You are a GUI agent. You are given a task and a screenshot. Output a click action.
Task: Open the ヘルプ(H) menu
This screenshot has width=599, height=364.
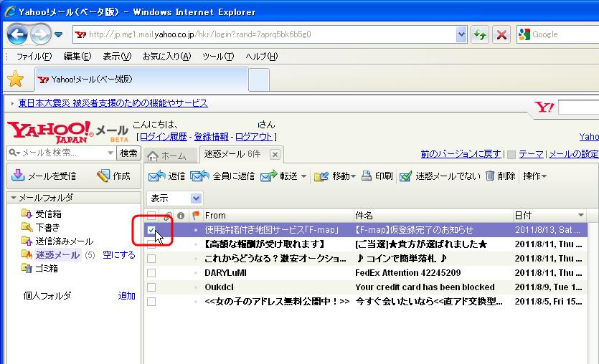click(262, 57)
